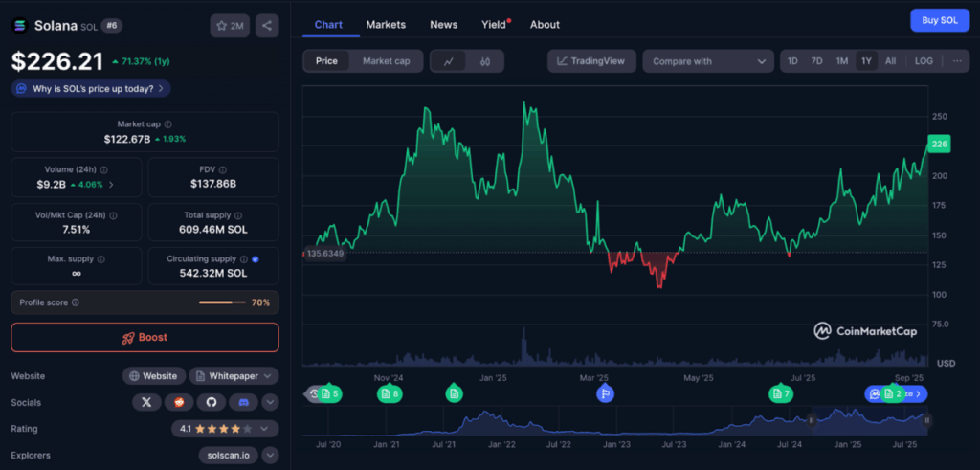Set chart range to 1Y
This screenshot has width=980, height=470.
866,61
